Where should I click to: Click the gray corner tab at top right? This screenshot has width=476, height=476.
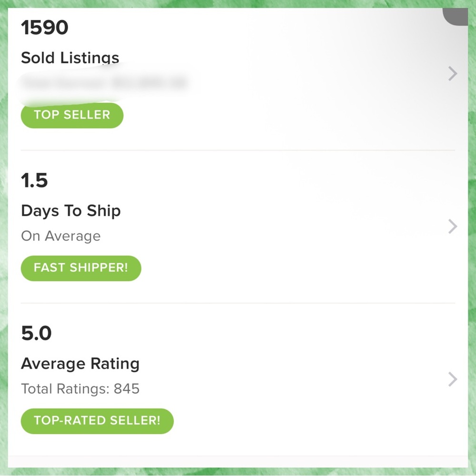tap(455, 17)
